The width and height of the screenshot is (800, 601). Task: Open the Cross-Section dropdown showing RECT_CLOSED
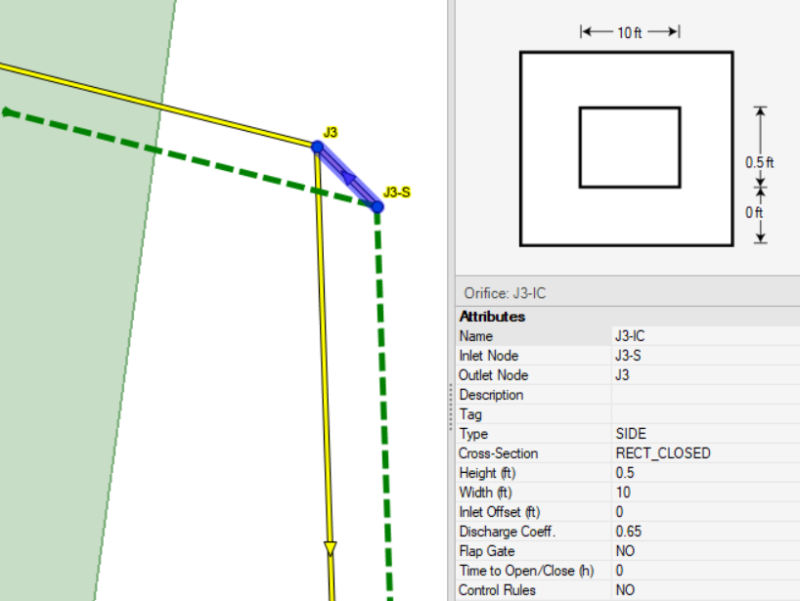(x=662, y=453)
